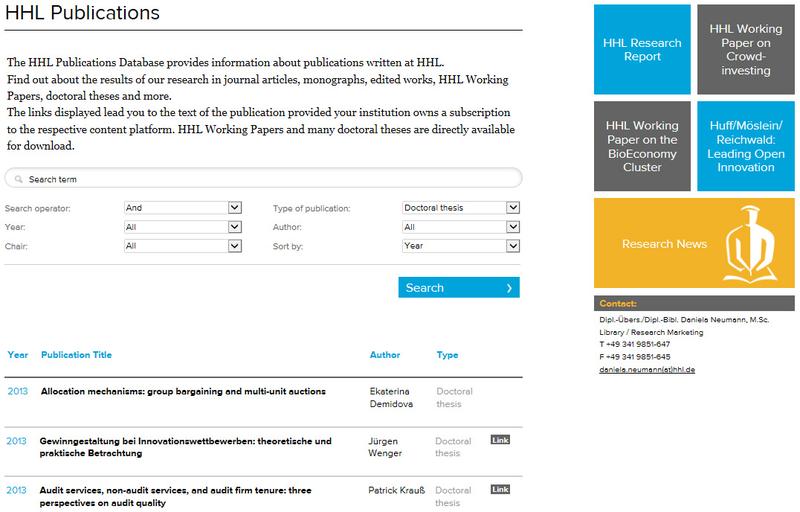This screenshot has height=512, width=800.
Task: Click the blue Search button
Action: (459, 288)
